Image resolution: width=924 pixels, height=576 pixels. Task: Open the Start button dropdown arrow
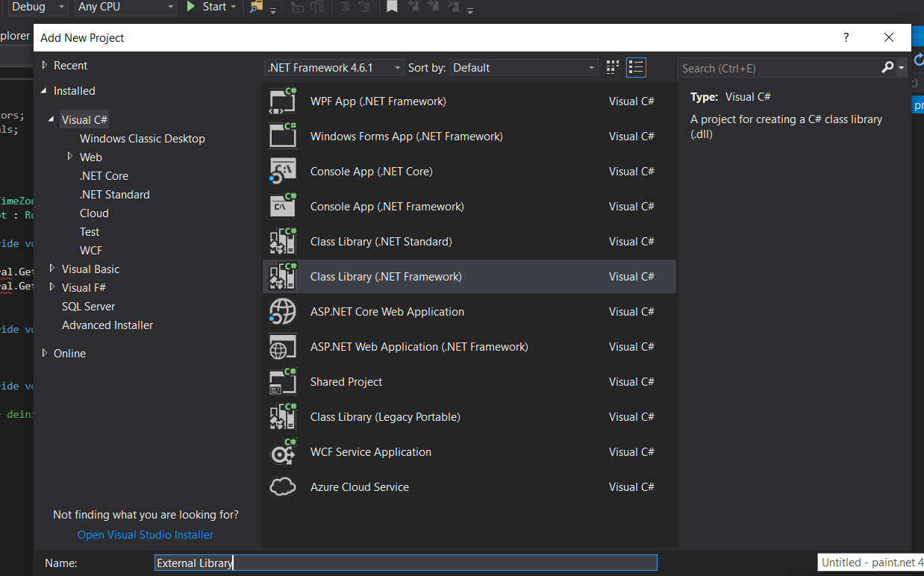[234, 7]
